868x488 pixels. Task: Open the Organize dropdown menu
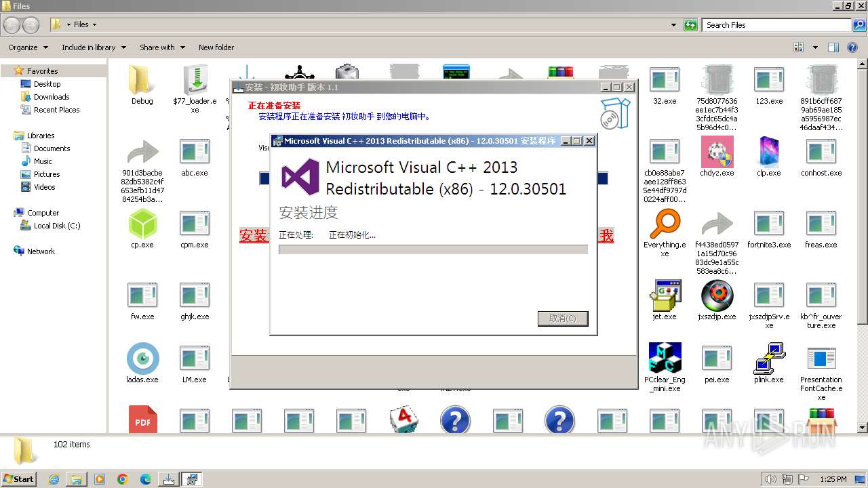(x=28, y=47)
